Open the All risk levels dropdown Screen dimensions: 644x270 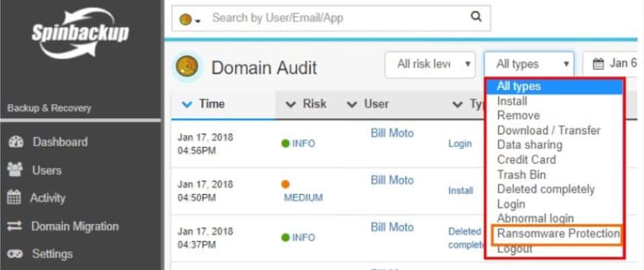430,64
